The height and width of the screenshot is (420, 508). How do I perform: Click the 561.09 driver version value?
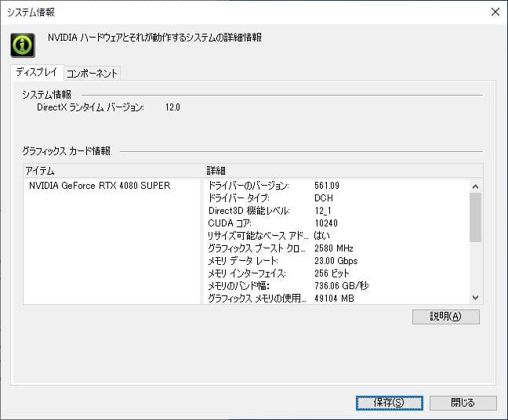[x=327, y=186]
